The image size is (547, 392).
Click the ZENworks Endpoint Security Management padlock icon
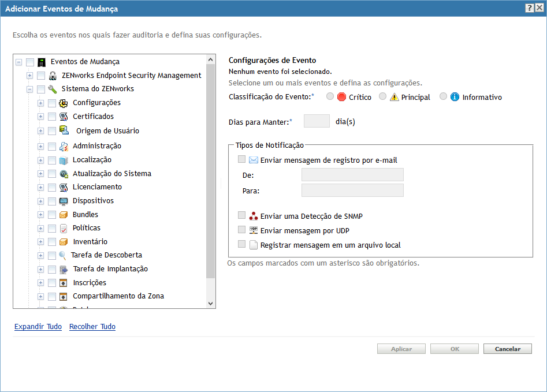(53, 76)
